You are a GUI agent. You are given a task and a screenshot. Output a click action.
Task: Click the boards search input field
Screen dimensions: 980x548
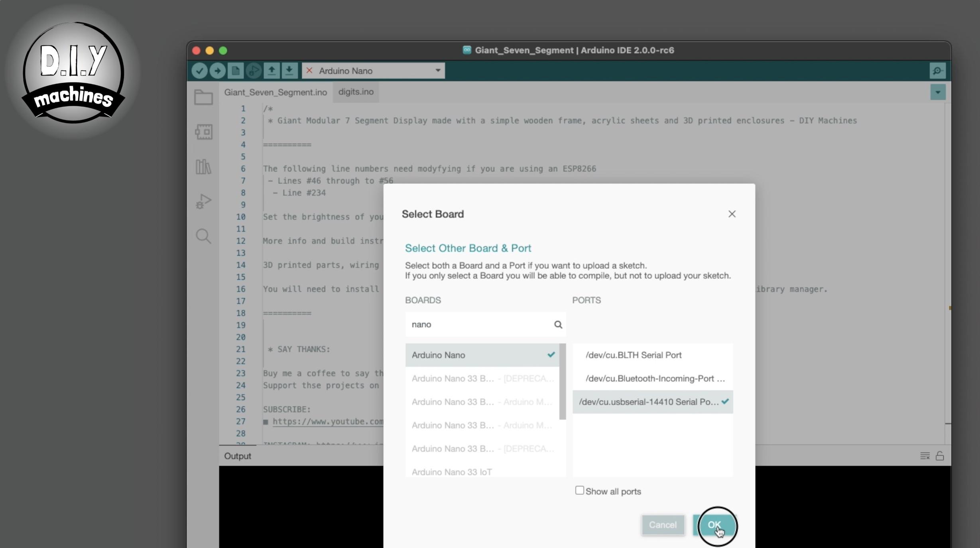[x=478, y=325]
